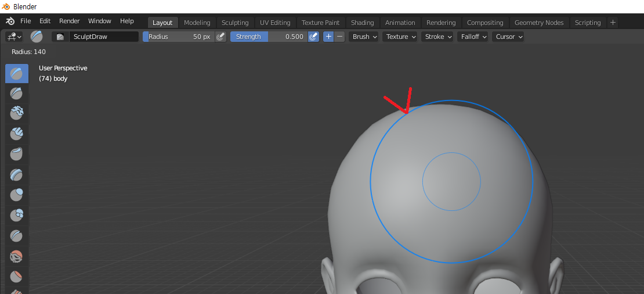Select the Clay Thumb brush tool

click(x=17, y=154)
